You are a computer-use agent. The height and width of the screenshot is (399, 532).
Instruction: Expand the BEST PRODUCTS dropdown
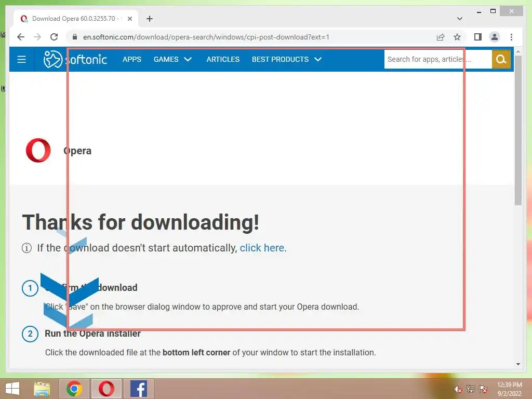point(286,59)
